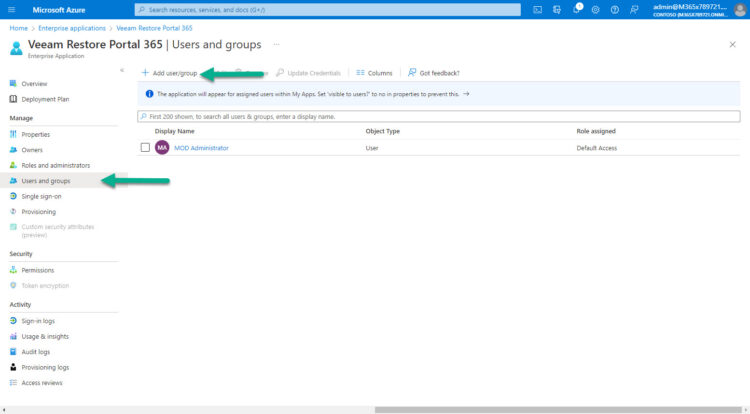The image size is (750, 414).
Task: Click the Roles and administrators icon
Action: tap(13, 165)
